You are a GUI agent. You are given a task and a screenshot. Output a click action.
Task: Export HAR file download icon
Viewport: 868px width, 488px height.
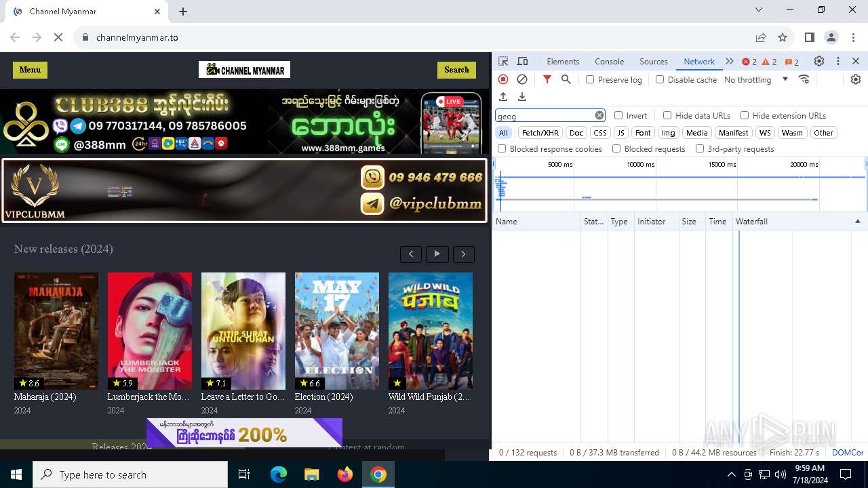point(522,97)
